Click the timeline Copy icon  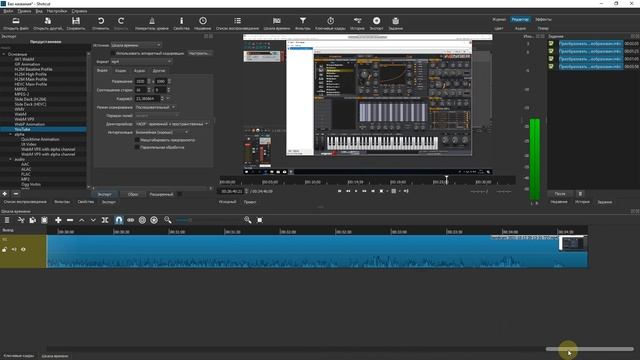33,220
